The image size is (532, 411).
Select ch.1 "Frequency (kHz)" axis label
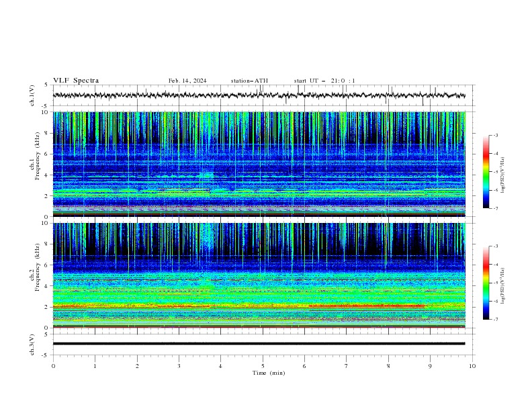click(x=38, y=156)
